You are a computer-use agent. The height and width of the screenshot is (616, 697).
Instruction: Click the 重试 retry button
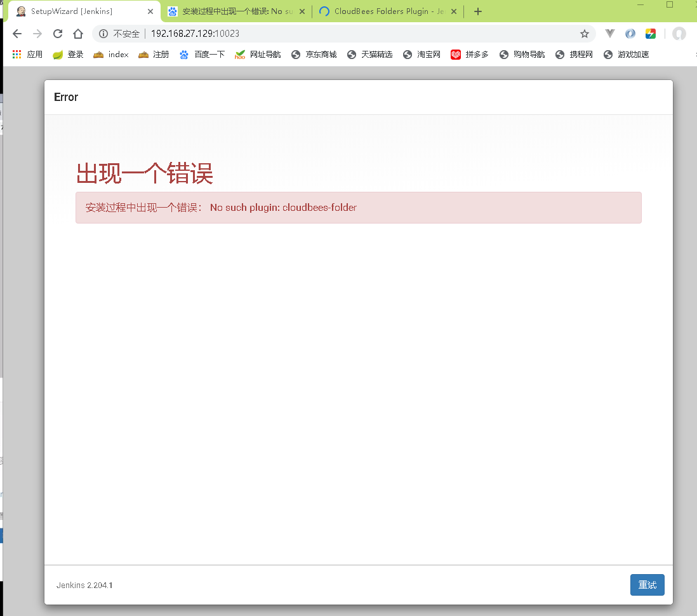(x=647, y=585)
